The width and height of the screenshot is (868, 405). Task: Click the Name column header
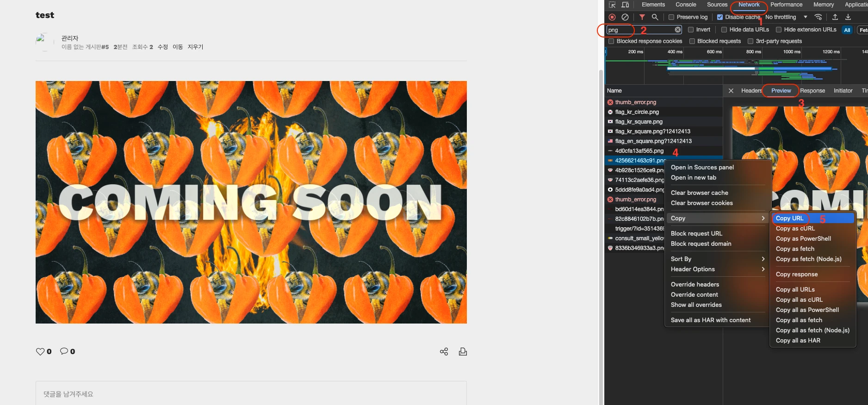663,91
